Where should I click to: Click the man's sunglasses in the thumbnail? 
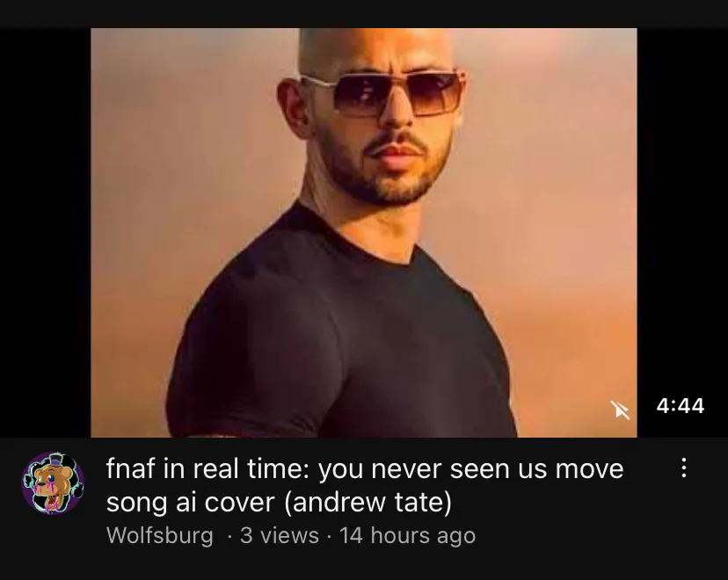pos(382,94)
